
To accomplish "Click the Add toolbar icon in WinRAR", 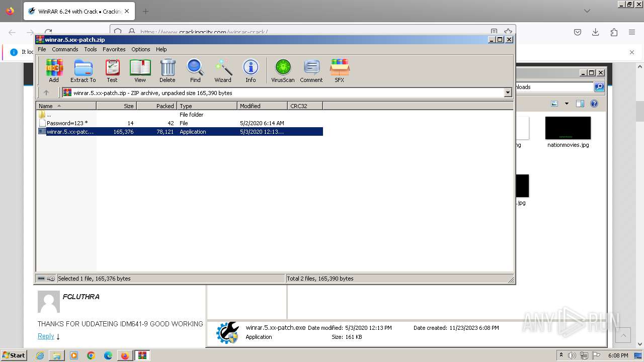I will click(54, 70).
